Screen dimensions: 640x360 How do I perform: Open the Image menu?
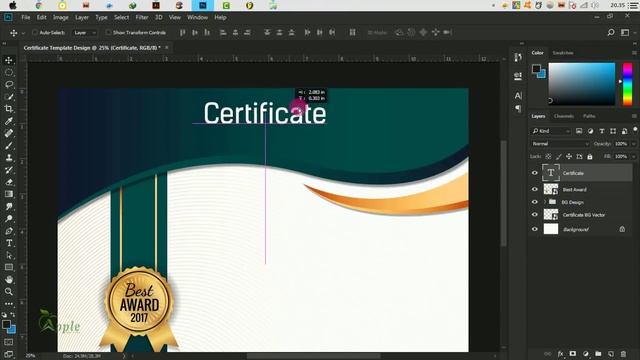pyautogui.click(x=60, y=18)
